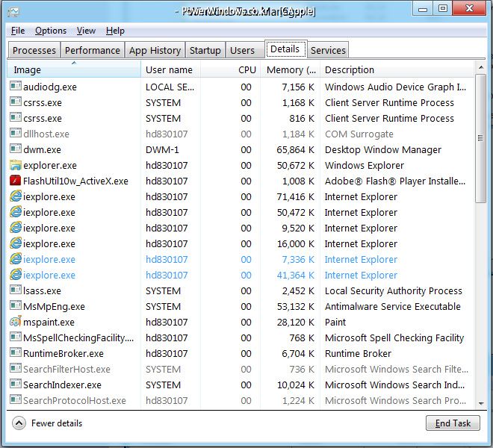Click the RuntimeBroker.exe process icon

tap(16, 352)
